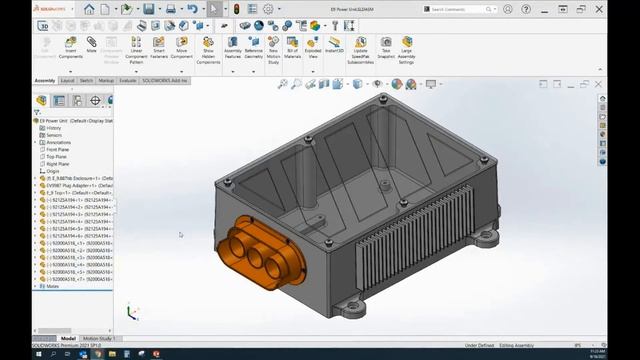Undo the last action with the Undo arrow

(192, 9)
